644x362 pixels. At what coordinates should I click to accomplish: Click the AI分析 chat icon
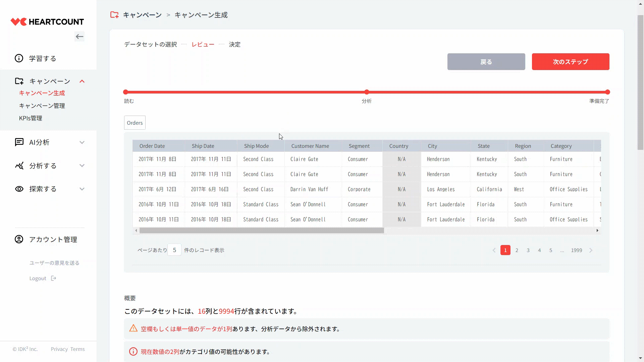pyautogui.click(x=19, y=142)
